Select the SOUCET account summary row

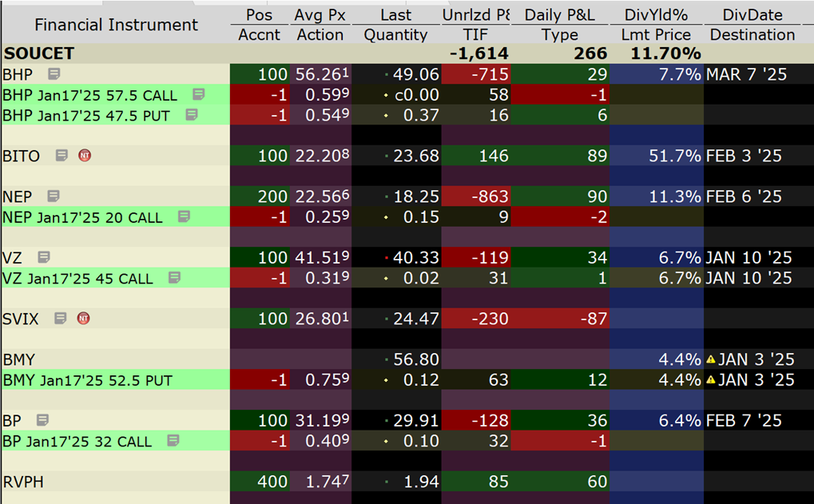point(38,54)
